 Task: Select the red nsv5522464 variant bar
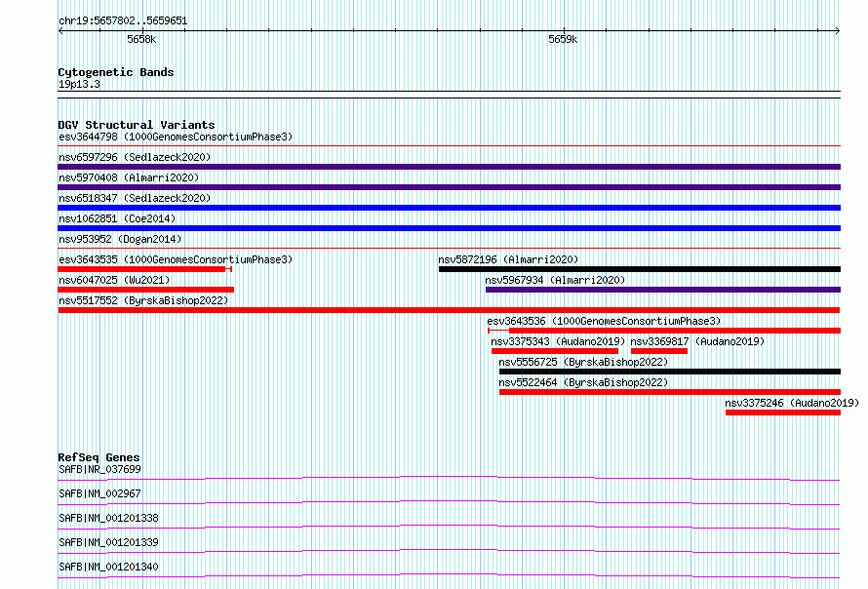tap(670, 392)
